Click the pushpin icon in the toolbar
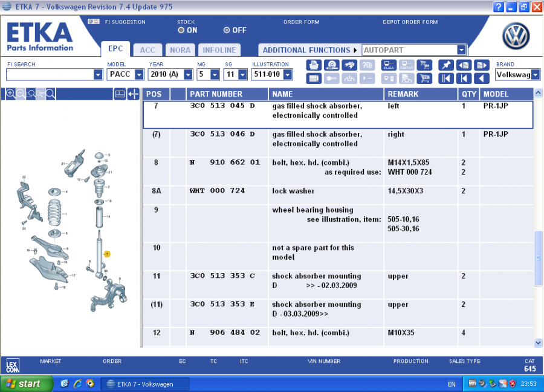This screenshot has height=392, width=544. (x=445, y=65)
